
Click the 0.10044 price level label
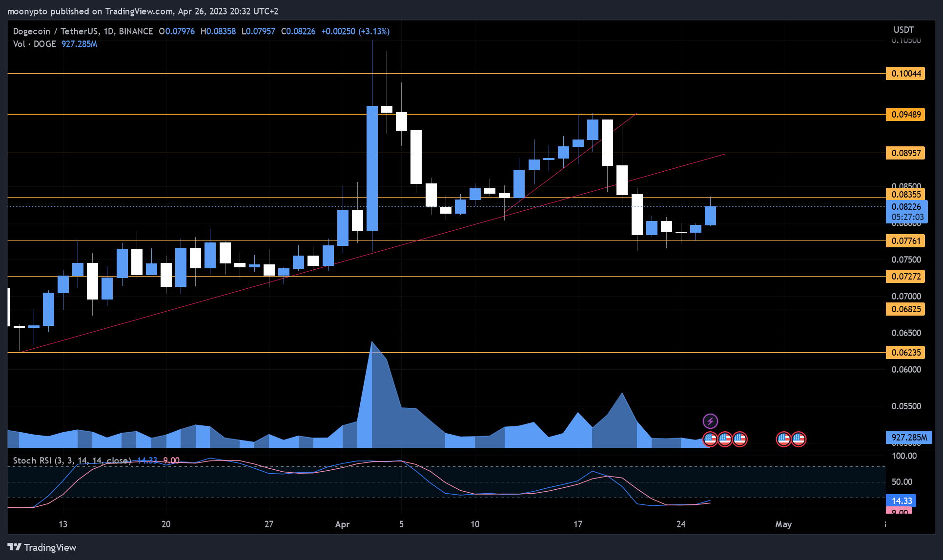pyautogui.click(x=905, y=74)
